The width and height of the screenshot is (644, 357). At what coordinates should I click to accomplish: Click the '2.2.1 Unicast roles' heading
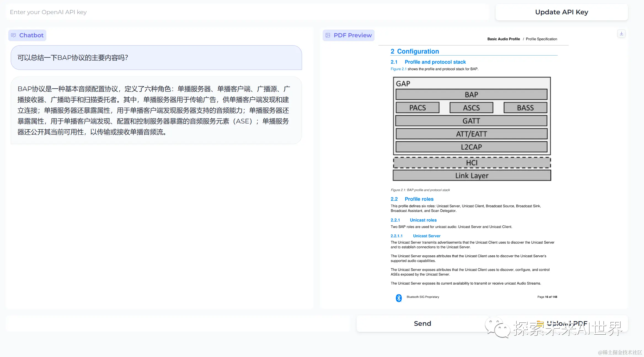(x=413, y=220)
